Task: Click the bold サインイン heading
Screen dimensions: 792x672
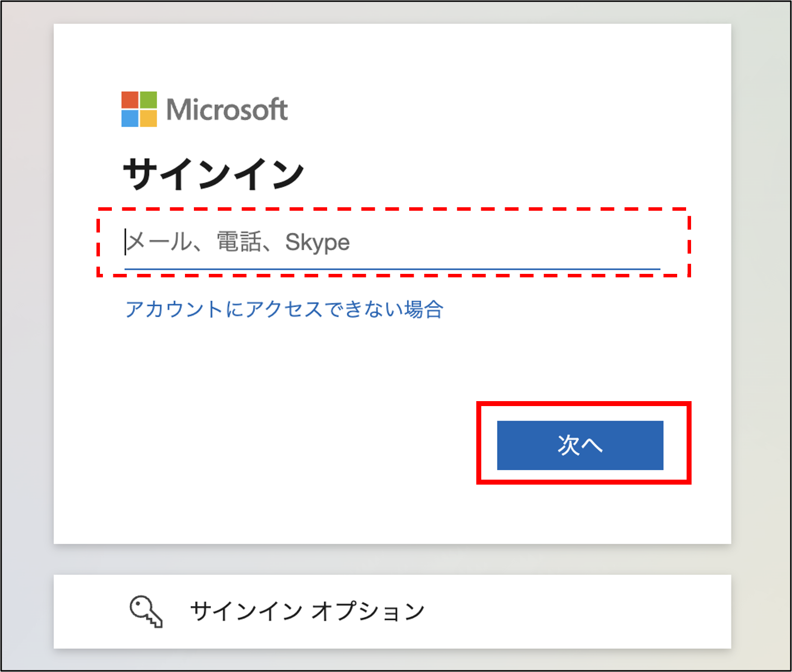Action: click(213, 174)
